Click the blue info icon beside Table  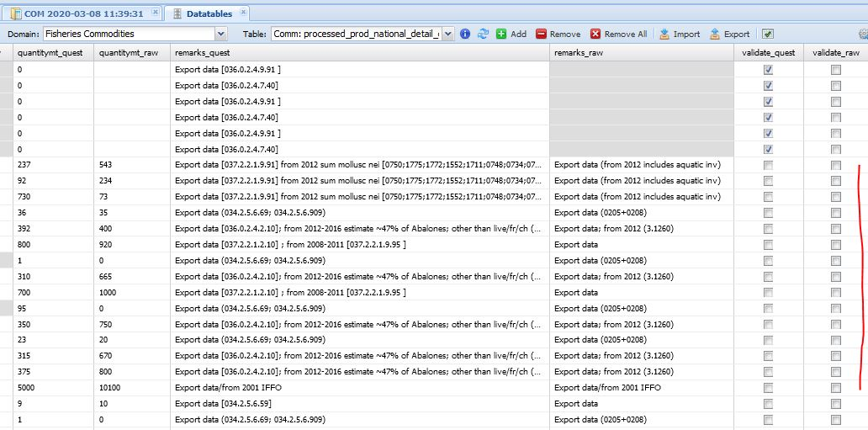pos(465,34)
